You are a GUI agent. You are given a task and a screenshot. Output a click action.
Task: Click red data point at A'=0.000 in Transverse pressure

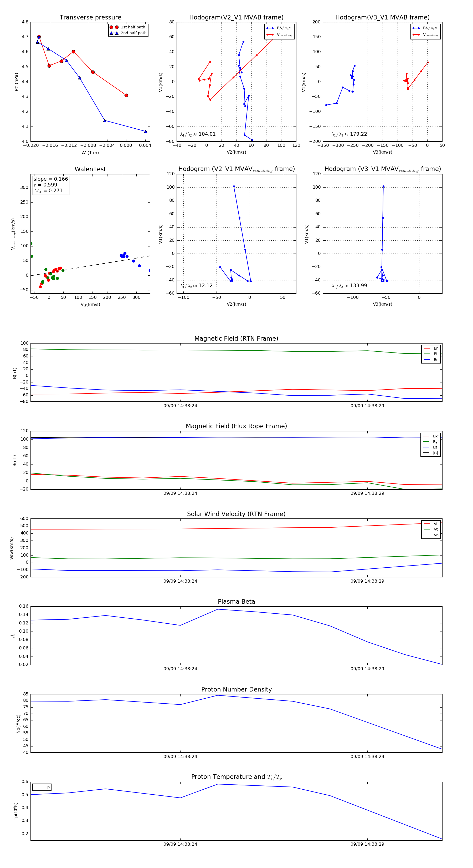126,95
